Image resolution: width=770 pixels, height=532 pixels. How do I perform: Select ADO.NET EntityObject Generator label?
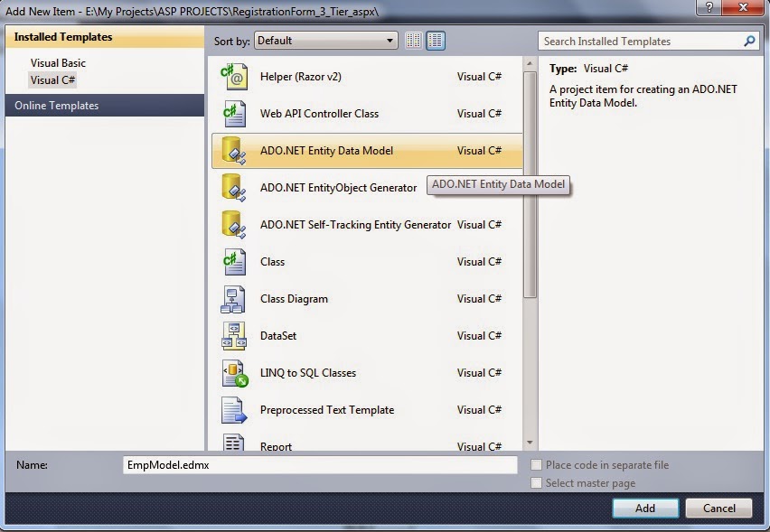(x=338, y=188)
